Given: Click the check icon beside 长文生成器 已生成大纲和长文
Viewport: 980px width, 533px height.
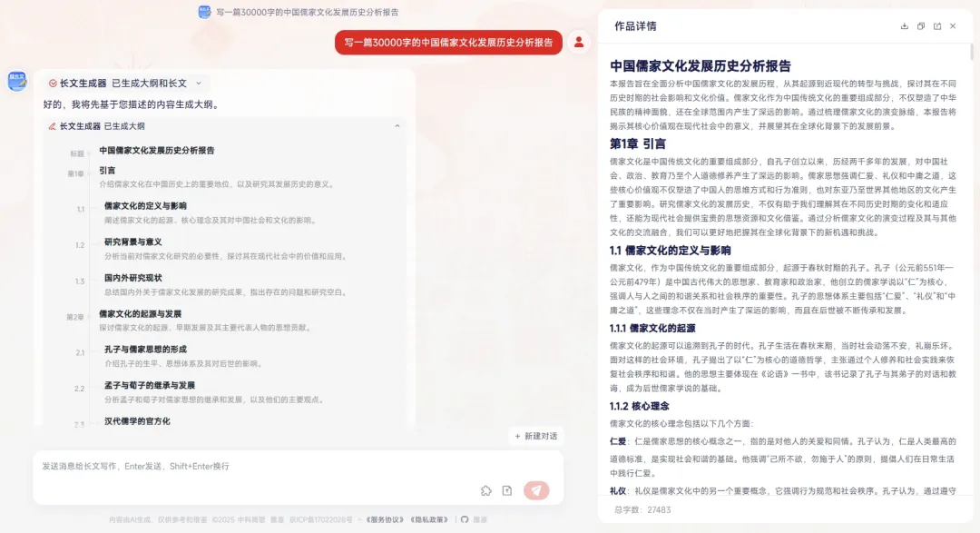Looking at the screenshot, I should [x=53, y=84].
